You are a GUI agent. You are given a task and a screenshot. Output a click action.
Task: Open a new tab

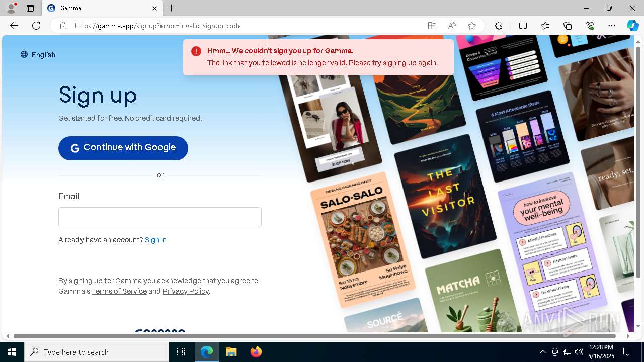pyautogui.click(x=172, y=8)
